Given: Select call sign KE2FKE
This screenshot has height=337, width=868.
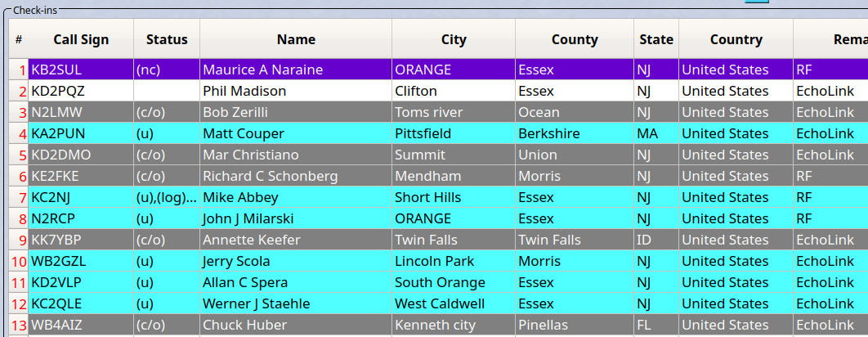Looking at the screenshot, I should (81, 176).
